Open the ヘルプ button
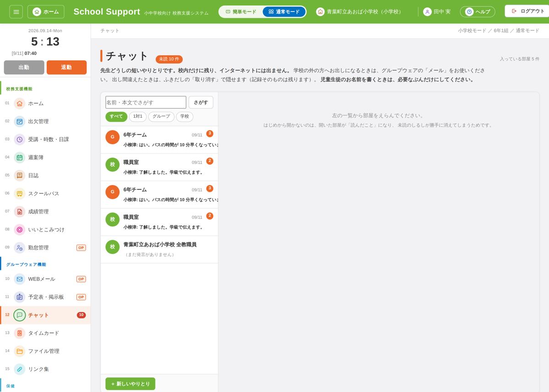The height and width of the screenshot is (392, 549). (x=478, y=12)
